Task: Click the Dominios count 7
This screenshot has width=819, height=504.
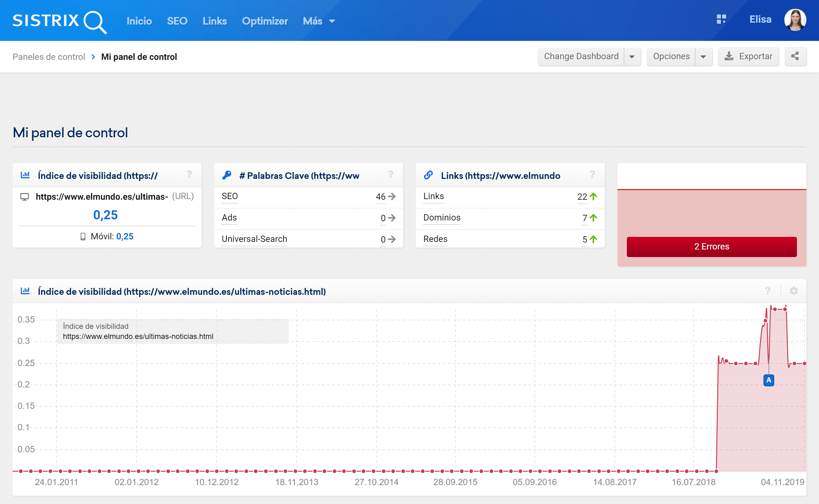Action: pos(584,218)
